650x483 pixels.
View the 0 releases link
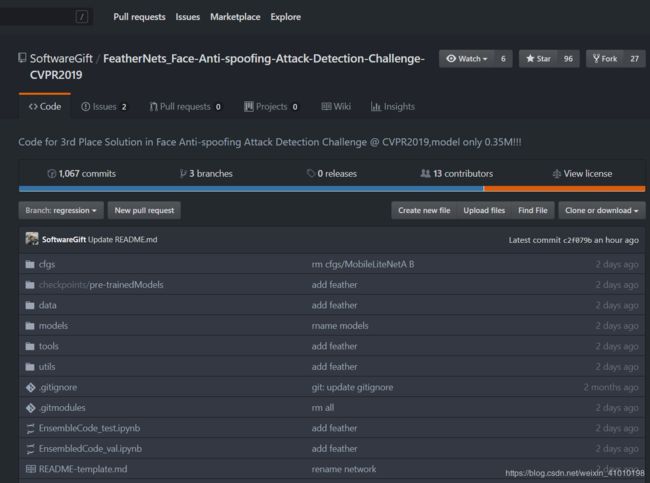click(x=332, y=173)
